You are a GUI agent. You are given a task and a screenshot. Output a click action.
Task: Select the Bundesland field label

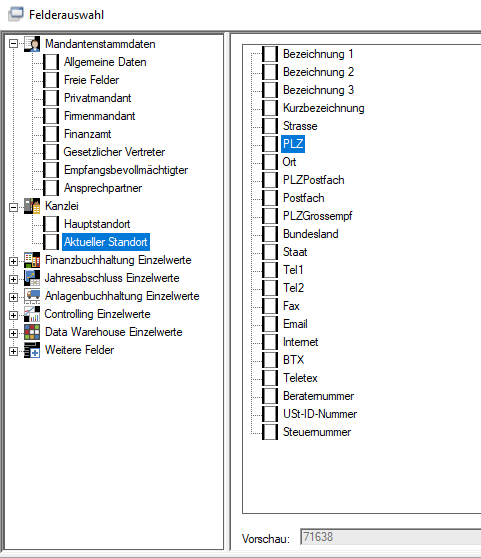[x=311, y=234]
